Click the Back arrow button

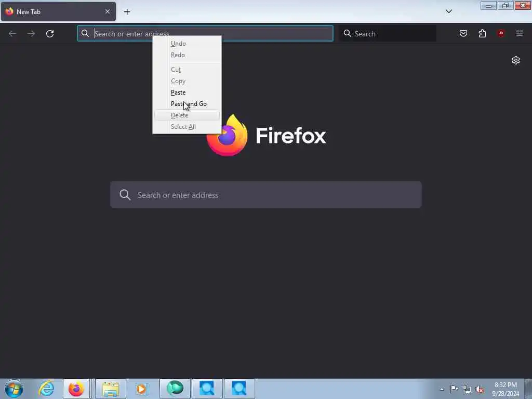(x=12, y=34)
